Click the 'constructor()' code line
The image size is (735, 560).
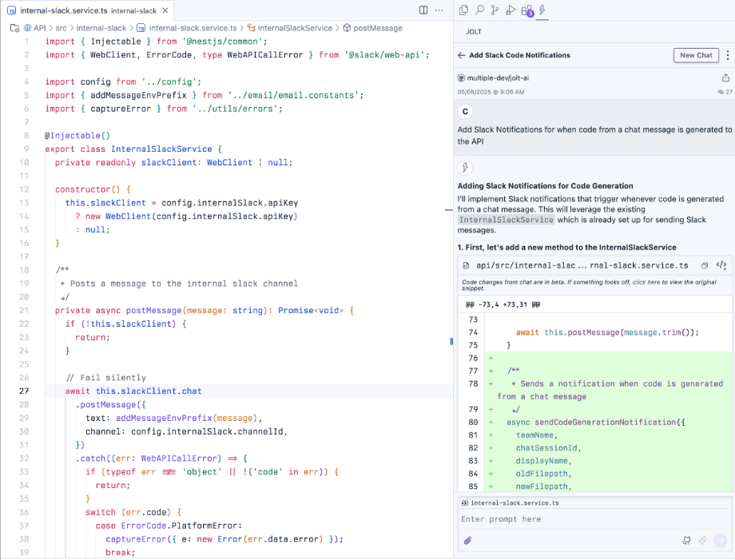pyautogui.click(x=93, y=189)
